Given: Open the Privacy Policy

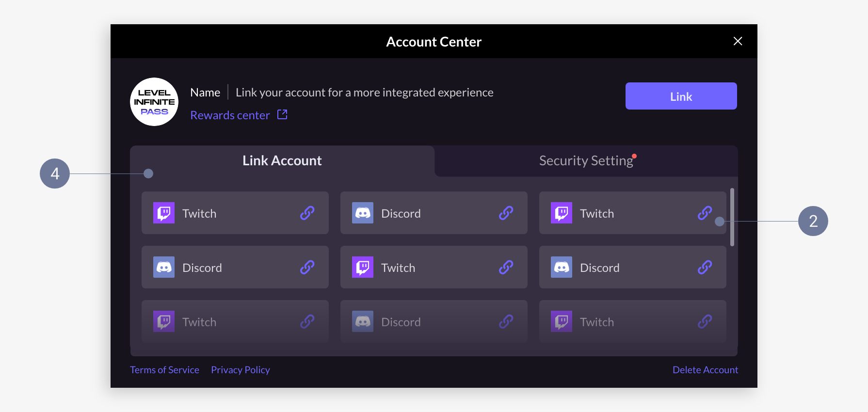Looking at the screenshot, I should click(x=240, y=369).
